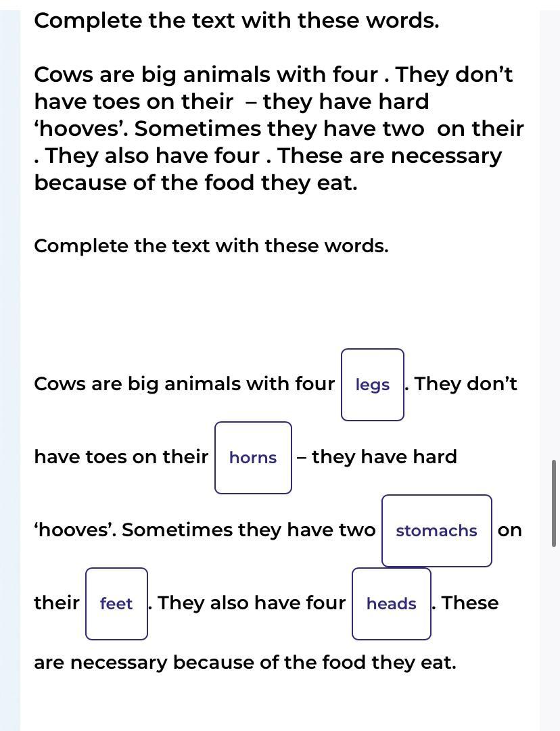Click the text 'Sometimes they have two' before stomachs box
The width and height of the screenshot is (560, 731).
pos(248,530)
